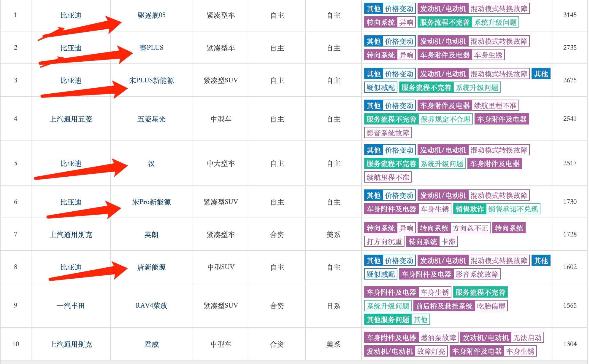
Task: Click 上汽通用别克 brand in 君威 row
Action: click(x=71, y=344)
